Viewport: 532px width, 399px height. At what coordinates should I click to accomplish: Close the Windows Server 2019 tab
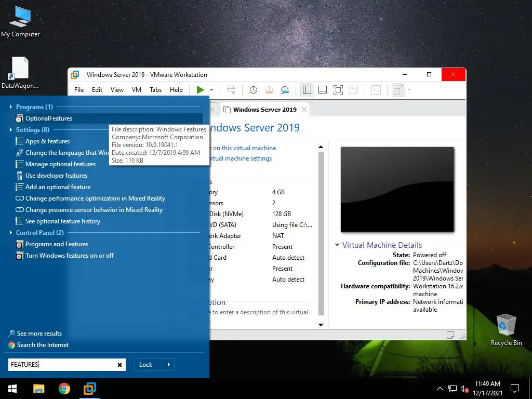coord(304,109)
